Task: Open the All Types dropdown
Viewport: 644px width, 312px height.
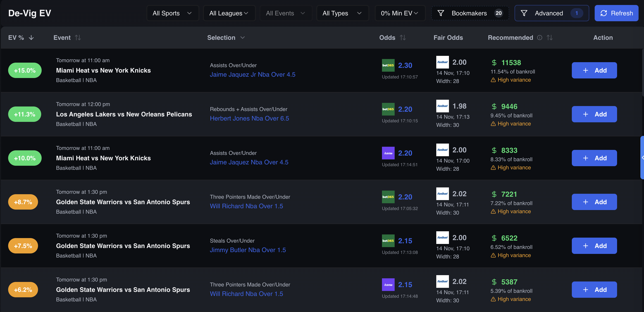Action: (x=343, y=13)
